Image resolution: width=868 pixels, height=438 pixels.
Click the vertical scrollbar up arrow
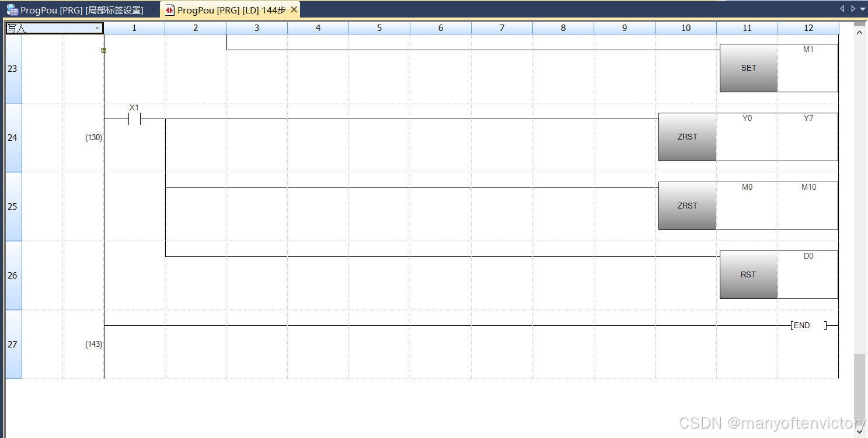[x=859, y=33]
